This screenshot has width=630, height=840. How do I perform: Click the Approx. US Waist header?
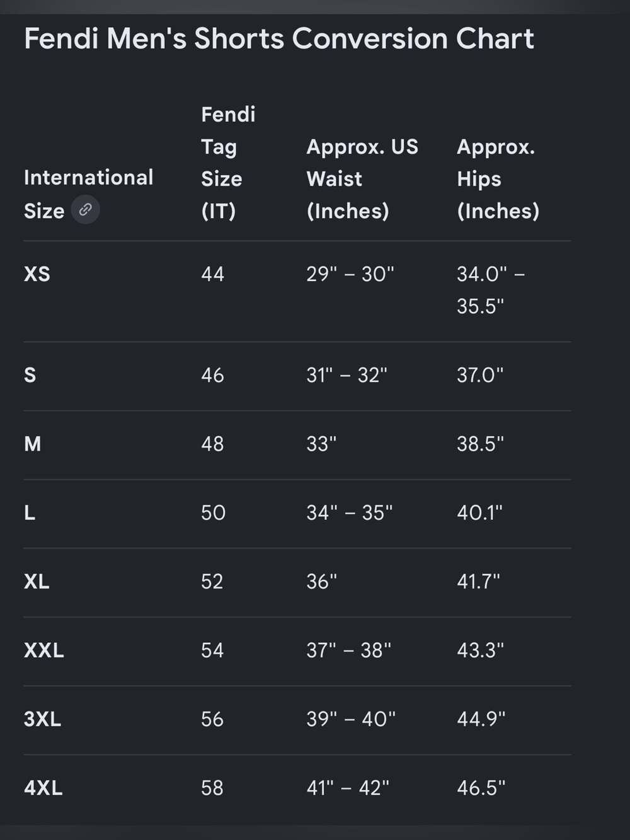pos(362,178)
